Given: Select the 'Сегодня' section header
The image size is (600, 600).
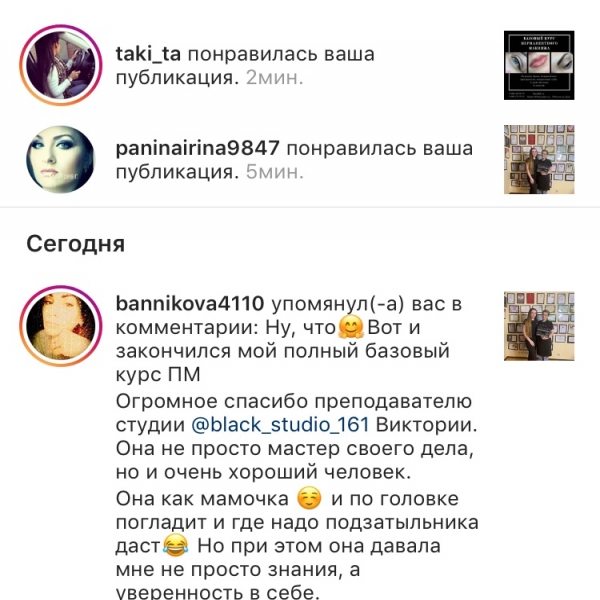Looking at the screenshot, I should 76,244.
